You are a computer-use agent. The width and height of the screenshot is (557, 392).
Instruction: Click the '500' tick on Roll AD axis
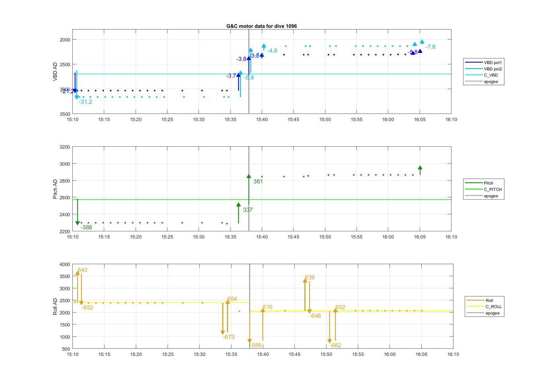[66, 349]
